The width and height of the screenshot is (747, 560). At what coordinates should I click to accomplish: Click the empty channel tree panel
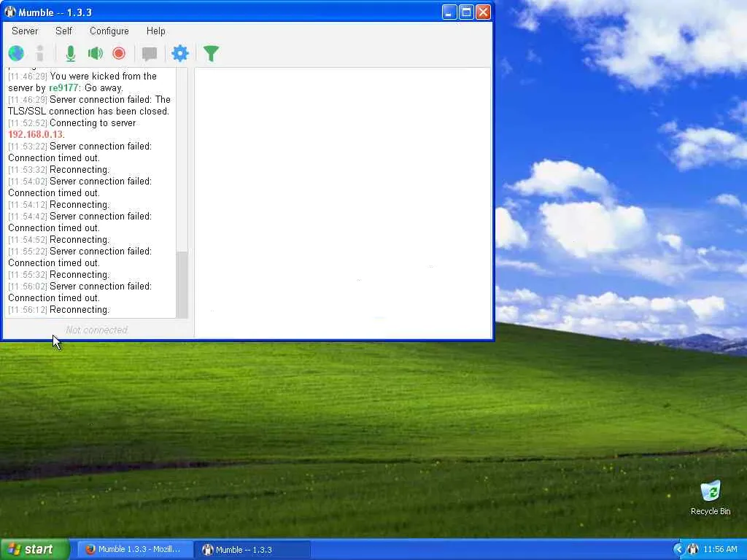[343, 203]
